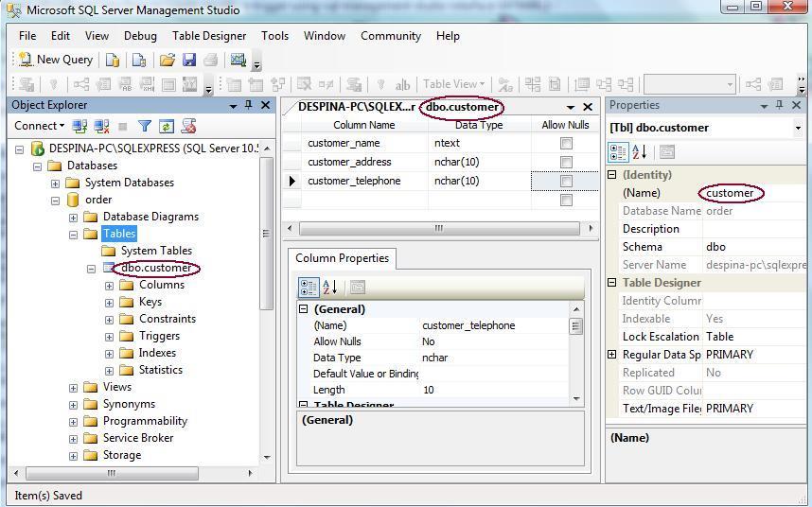Open the Debug menu

click(x=140, y=36)
